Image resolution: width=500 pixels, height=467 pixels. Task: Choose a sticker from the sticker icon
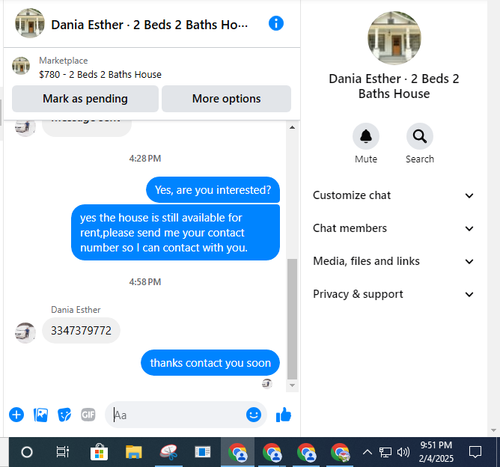[64, 415]
